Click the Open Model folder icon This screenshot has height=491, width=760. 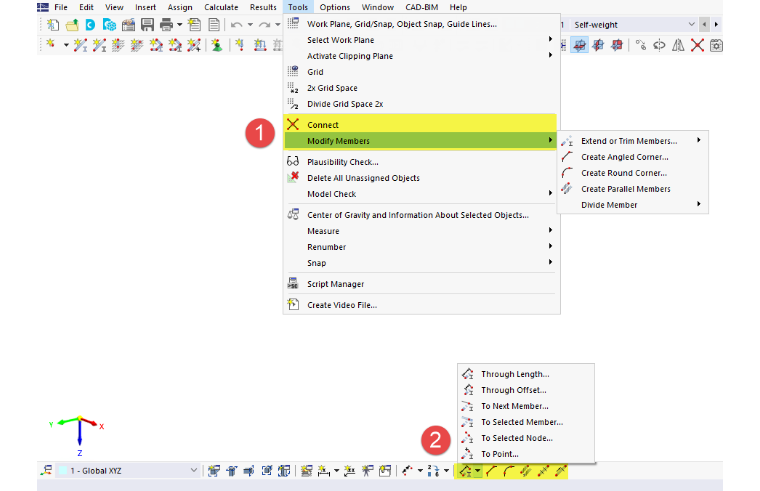72,25
